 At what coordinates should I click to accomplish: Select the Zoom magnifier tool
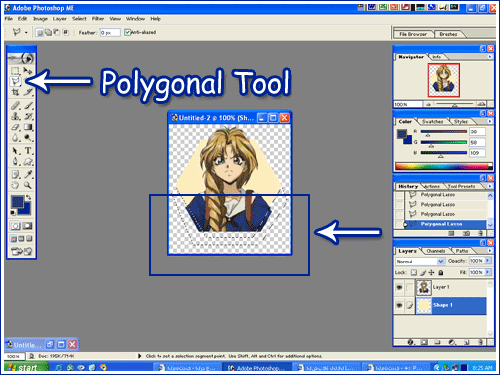click(28, 185)
